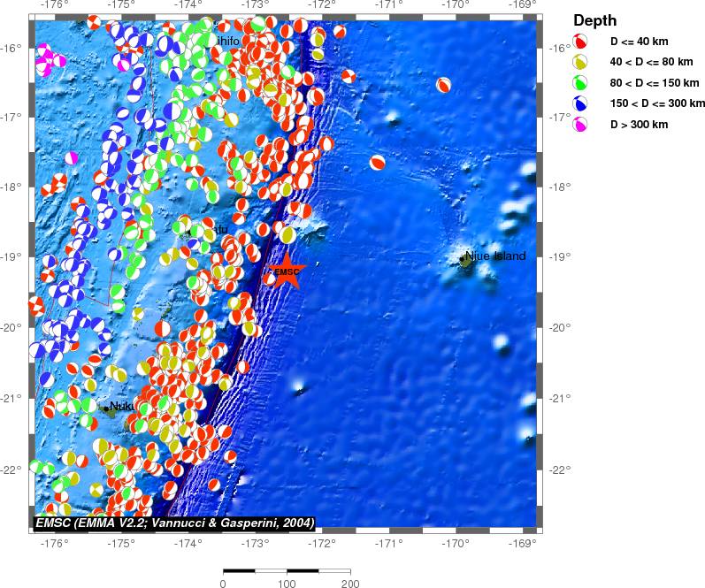Select the yellow 40 < D <= 80 km legend symbol
The image size is (705, 588).
click(x=580, y=62)
